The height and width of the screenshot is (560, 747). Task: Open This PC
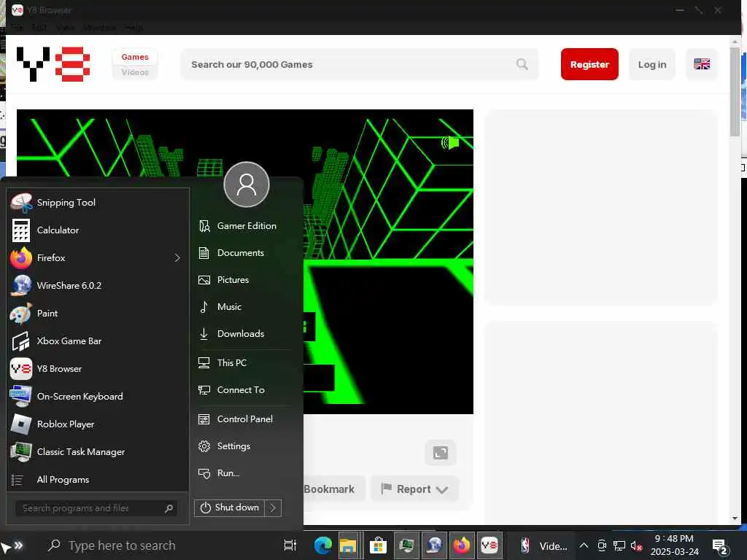[x=245, y=363]
